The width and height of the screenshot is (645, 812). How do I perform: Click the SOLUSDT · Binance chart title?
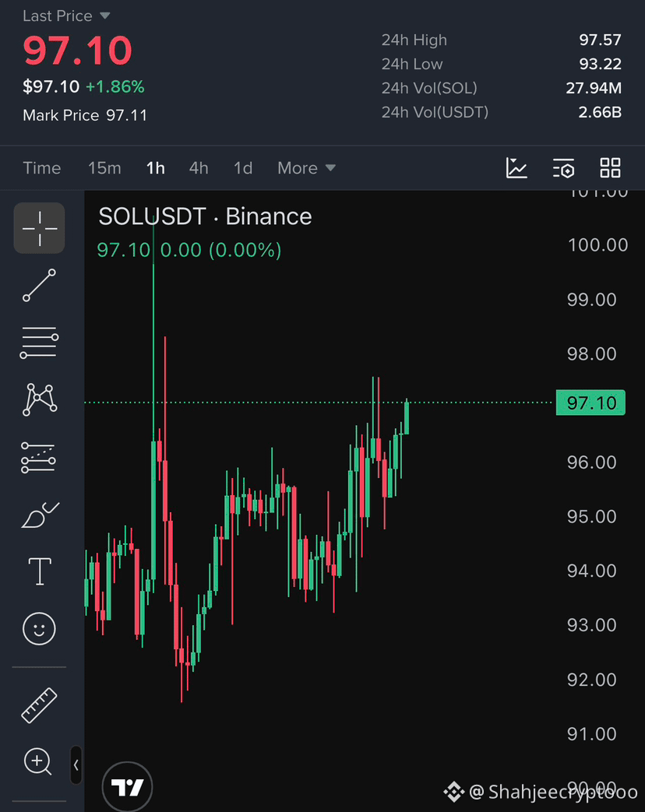click(x=205, y=216)
